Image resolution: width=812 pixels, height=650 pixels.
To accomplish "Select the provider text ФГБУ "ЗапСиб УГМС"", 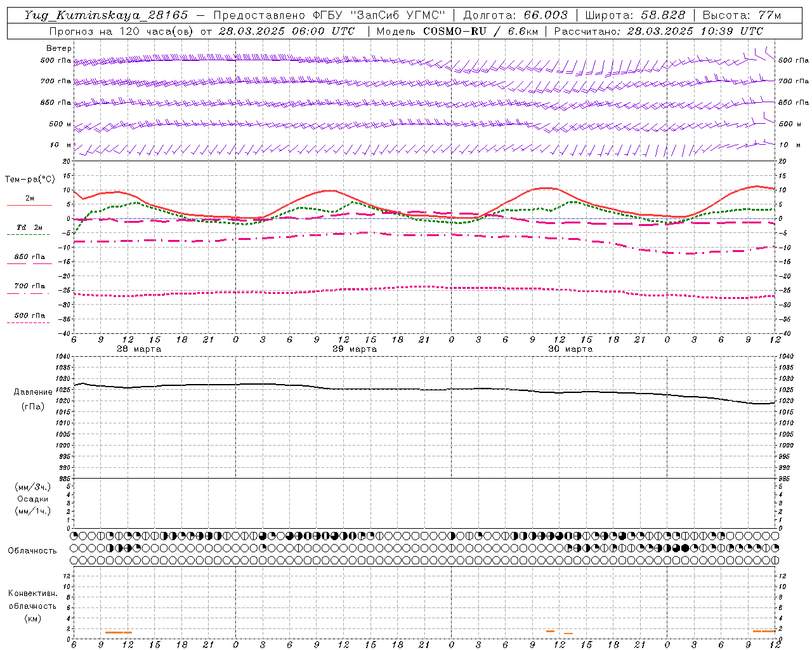I will coord(379,15).
